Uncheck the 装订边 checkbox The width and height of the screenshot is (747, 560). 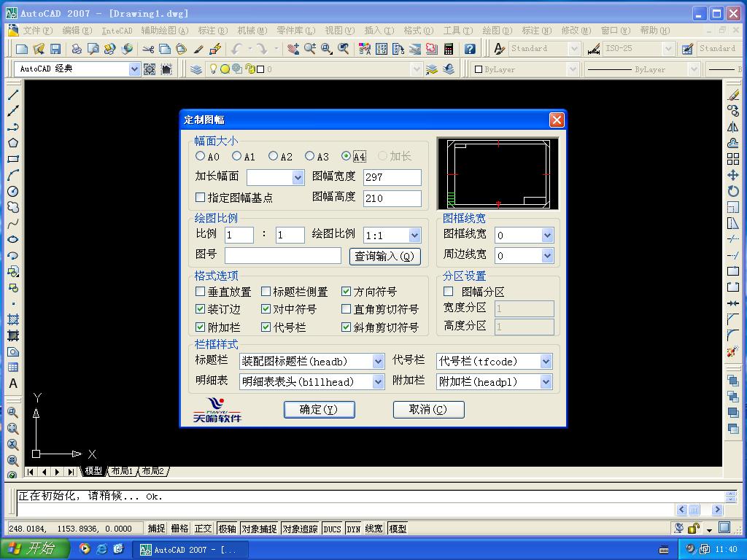pyautogui.click(x=200, y=308)
